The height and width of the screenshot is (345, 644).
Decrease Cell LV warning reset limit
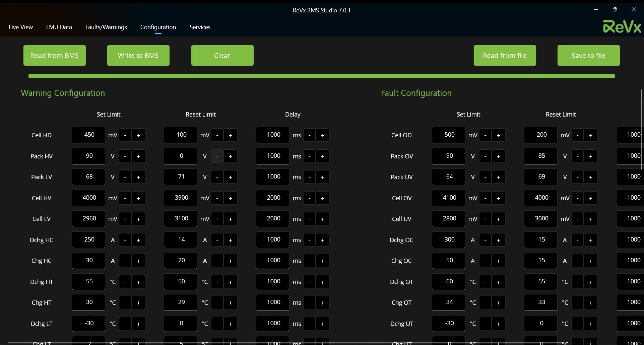[x=217, y=219]
